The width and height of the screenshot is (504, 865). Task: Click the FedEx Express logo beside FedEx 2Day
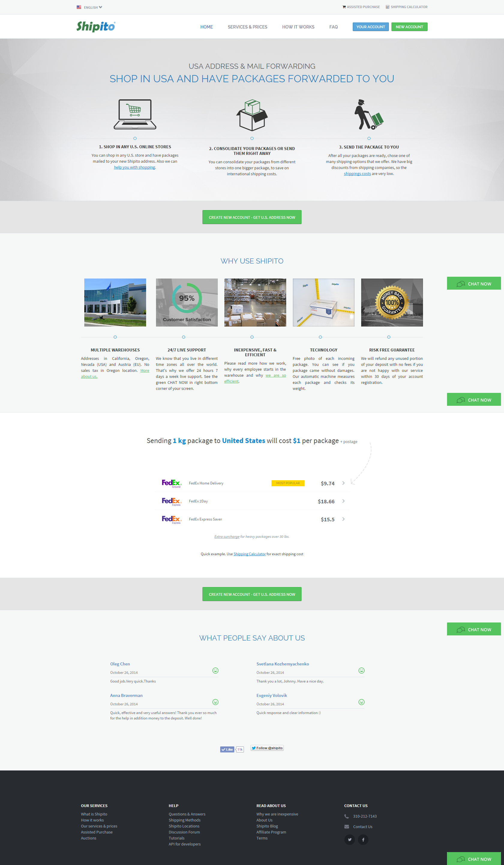(172, 502)
